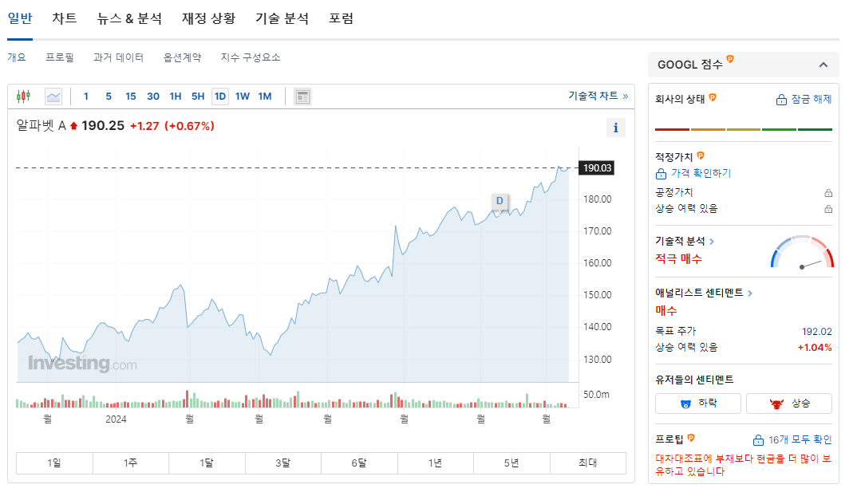The width and height of the screenshot is (857, 504).
Task: Open the 기술 분석 tab
Action: click(x=282, y=18)
